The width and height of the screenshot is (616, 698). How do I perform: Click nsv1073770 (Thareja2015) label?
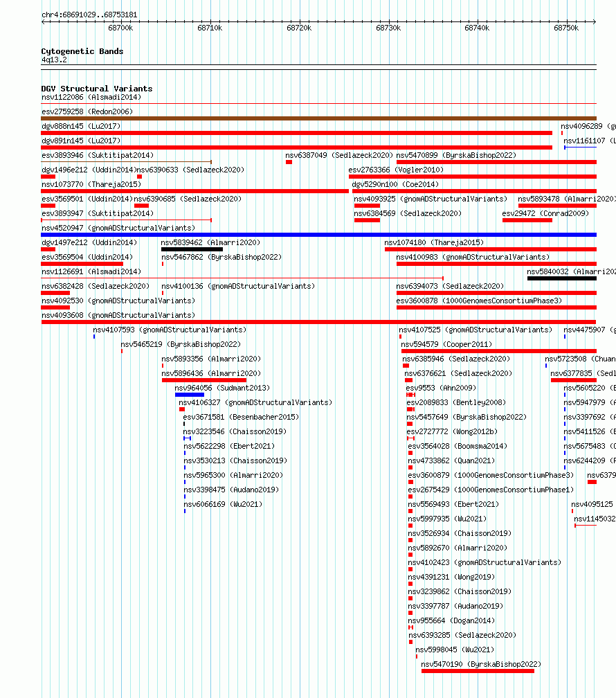(91, 184)
